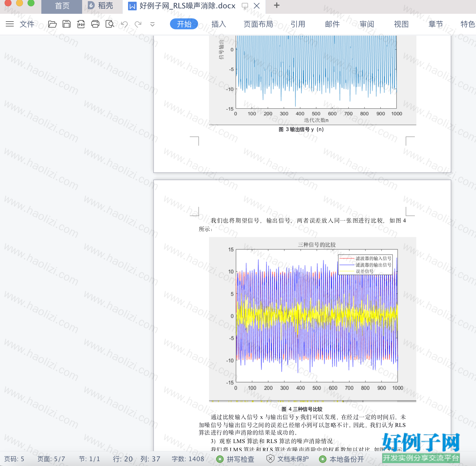
Task: Click paragraph starting 我们也将期望信号
Action: coord(302,225)
